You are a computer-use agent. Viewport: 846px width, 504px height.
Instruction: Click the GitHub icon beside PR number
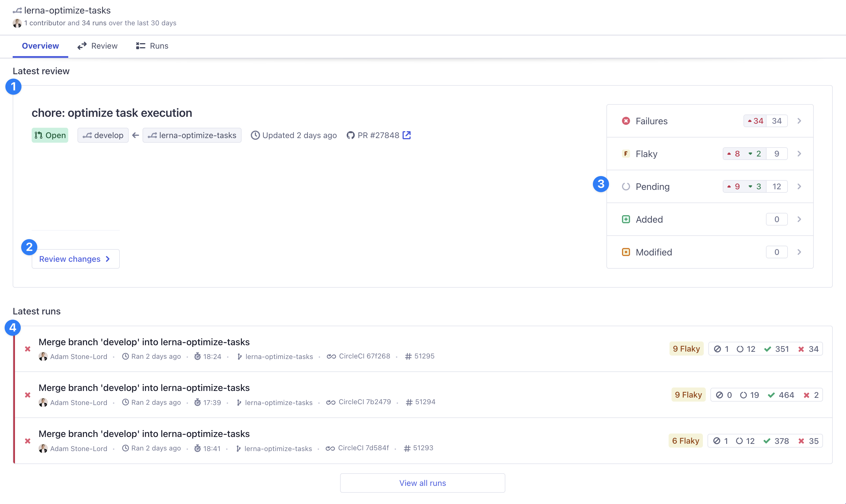point(350,135)
